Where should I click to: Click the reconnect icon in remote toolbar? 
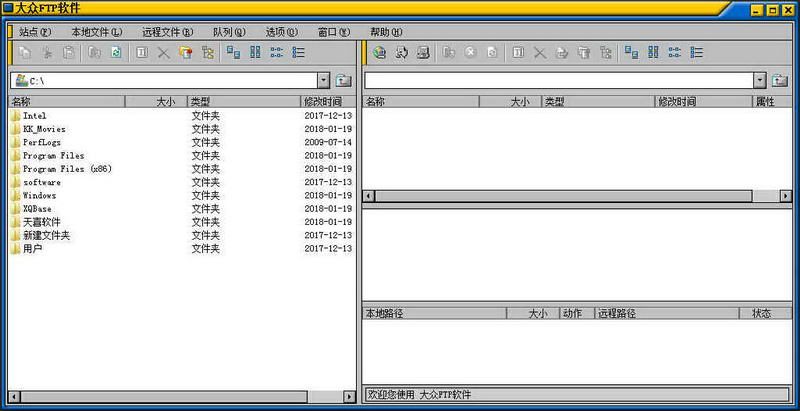click(401, 53)
